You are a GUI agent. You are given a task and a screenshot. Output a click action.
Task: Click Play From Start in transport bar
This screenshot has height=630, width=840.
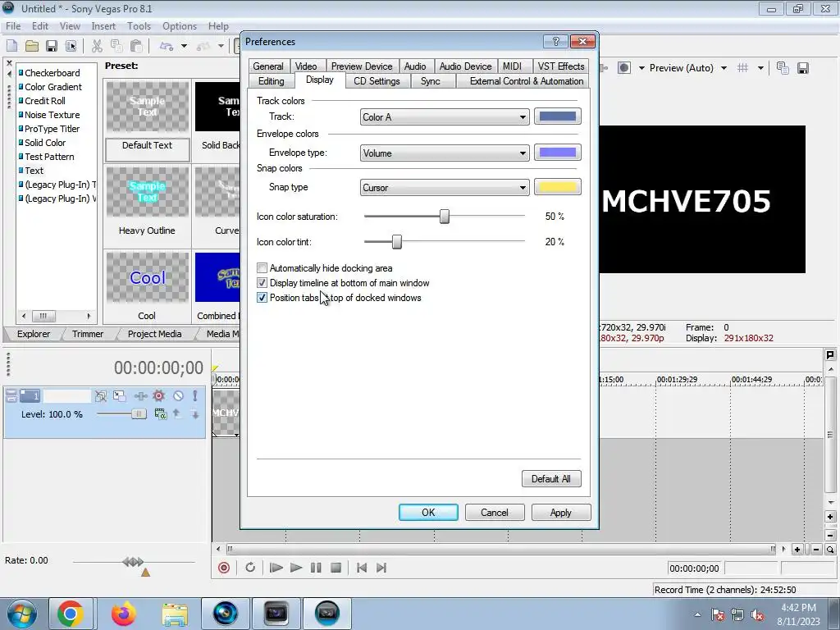click(276, 568)
